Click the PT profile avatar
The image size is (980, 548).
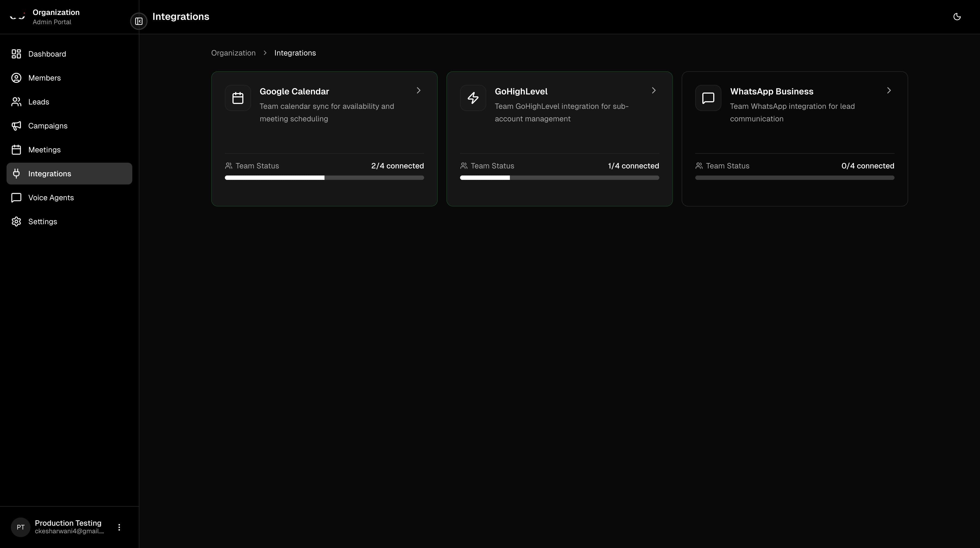tap(20, 527)
